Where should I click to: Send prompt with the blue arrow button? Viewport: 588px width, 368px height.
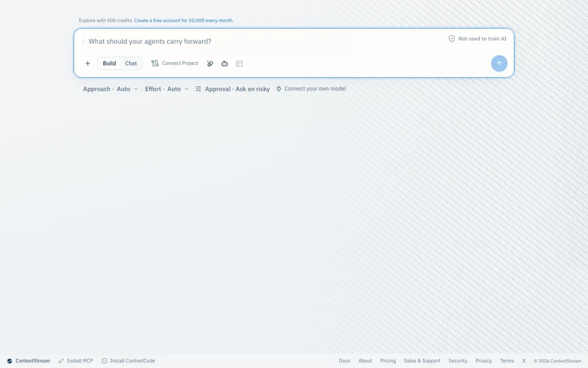(x=499, y=63)
